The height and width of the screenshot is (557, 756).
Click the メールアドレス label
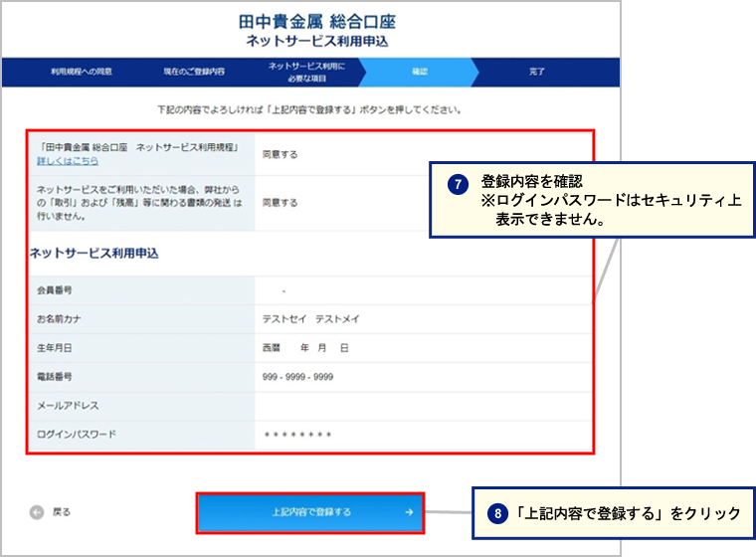(68, 406)
